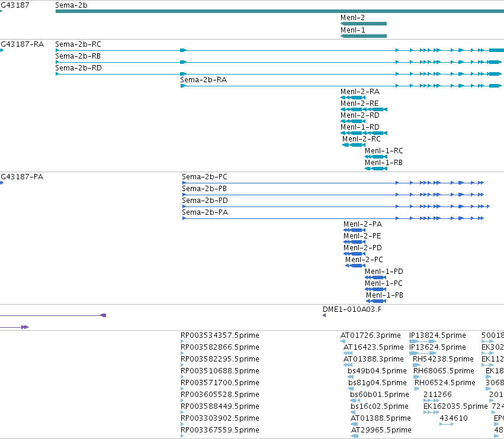Select IP13824.5prime EST label
The height and width of the screenshot is (439, 504).
[438, 335]
